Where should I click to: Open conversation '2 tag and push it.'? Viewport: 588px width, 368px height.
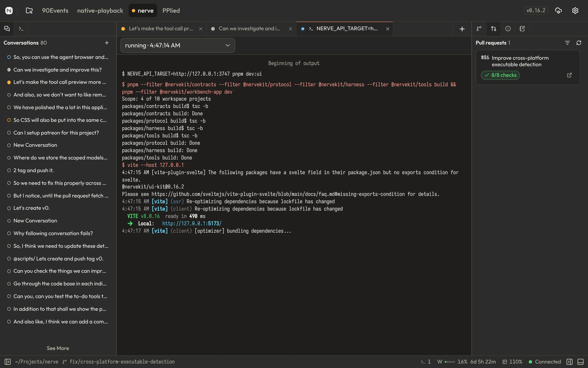coord(58,171)
